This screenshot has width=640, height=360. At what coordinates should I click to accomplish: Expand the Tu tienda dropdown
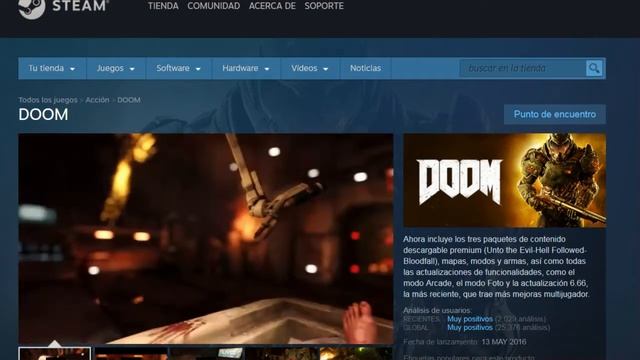coord(52,68)
